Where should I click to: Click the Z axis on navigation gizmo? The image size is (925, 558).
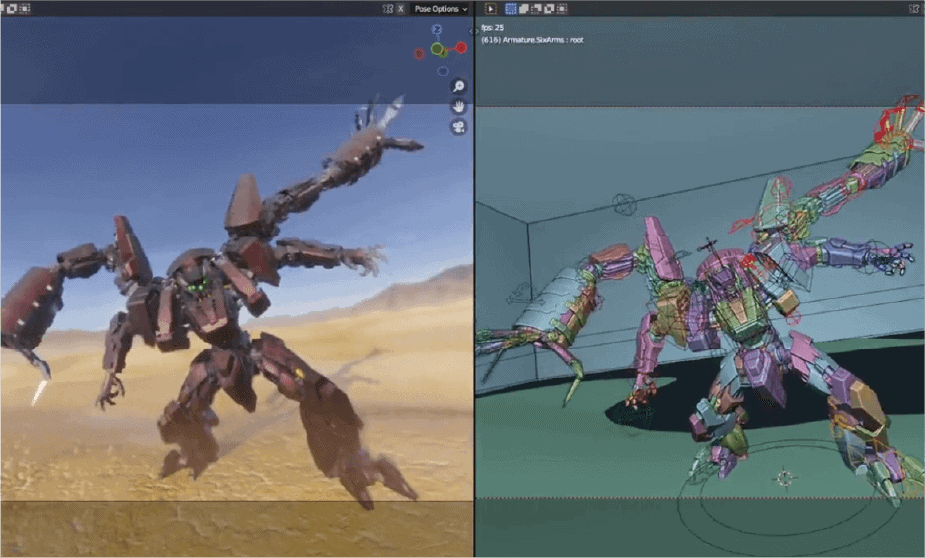tap(437, 30)
